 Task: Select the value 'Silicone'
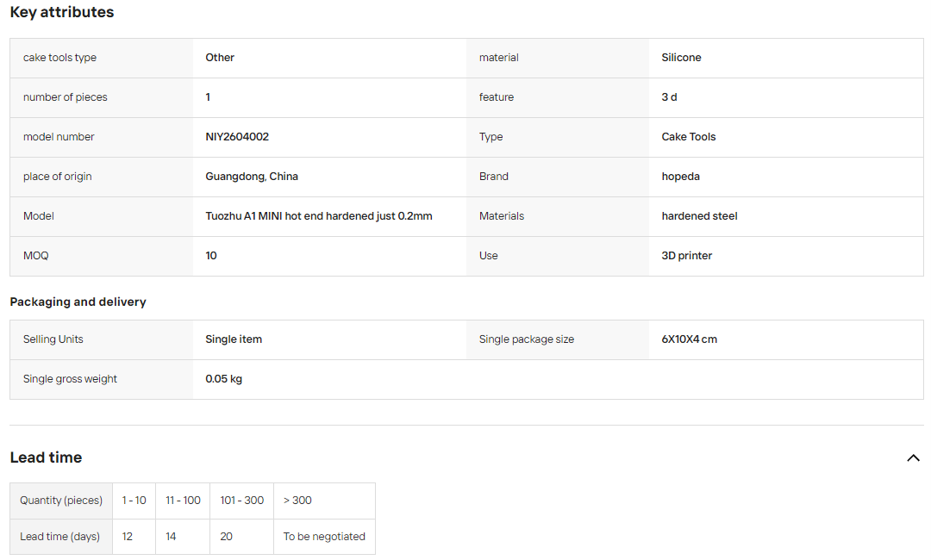pos(681,58)
